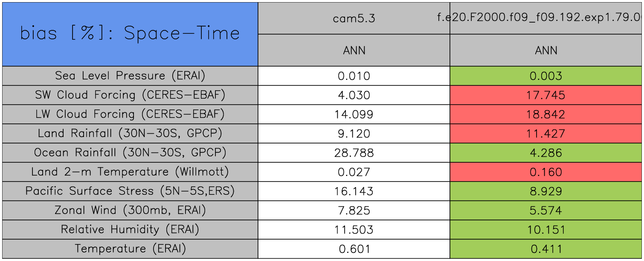The image size is (644, 261).
Task: Select the cam5.3 value 16.143
Action: pyautogui.click(x=354, y=191)
